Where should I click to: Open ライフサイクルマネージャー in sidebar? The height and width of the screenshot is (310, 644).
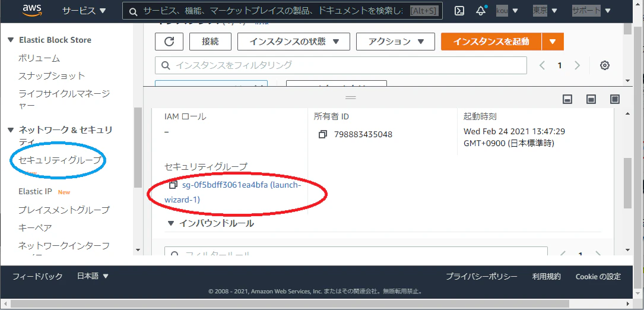[64, 100]
